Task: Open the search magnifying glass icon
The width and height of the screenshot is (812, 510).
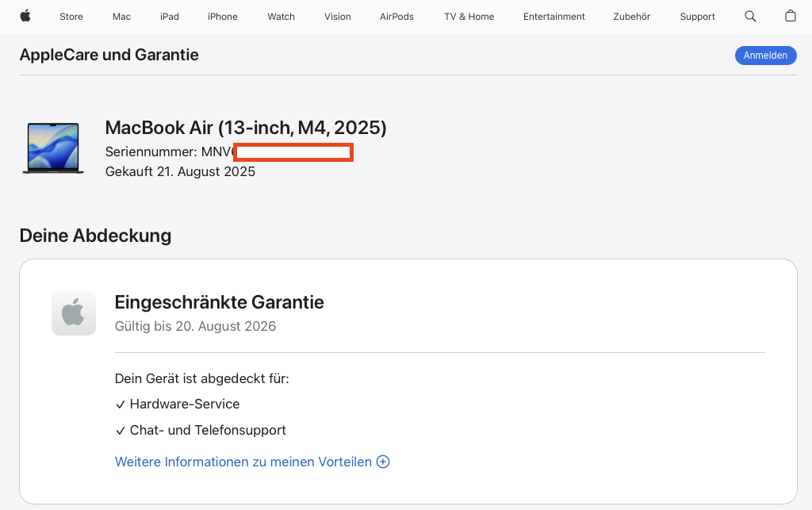Action: pos(750,16)
